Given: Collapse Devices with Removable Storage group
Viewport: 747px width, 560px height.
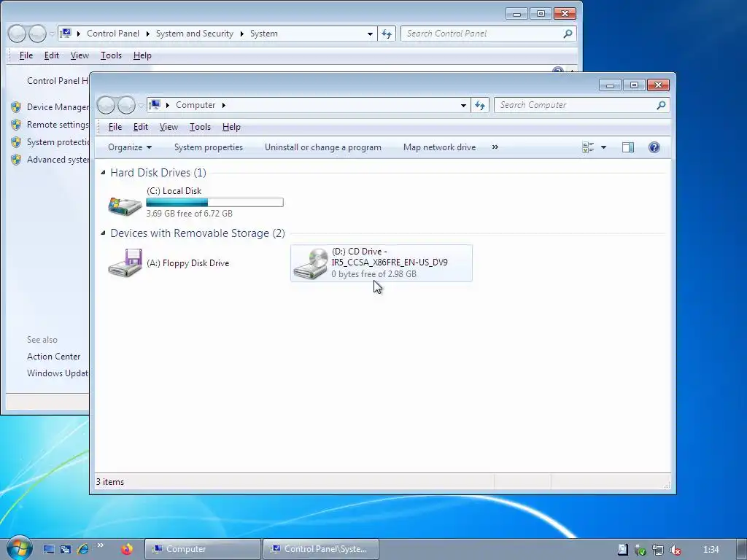Looking at the screenshot, I should pos(103,233).
